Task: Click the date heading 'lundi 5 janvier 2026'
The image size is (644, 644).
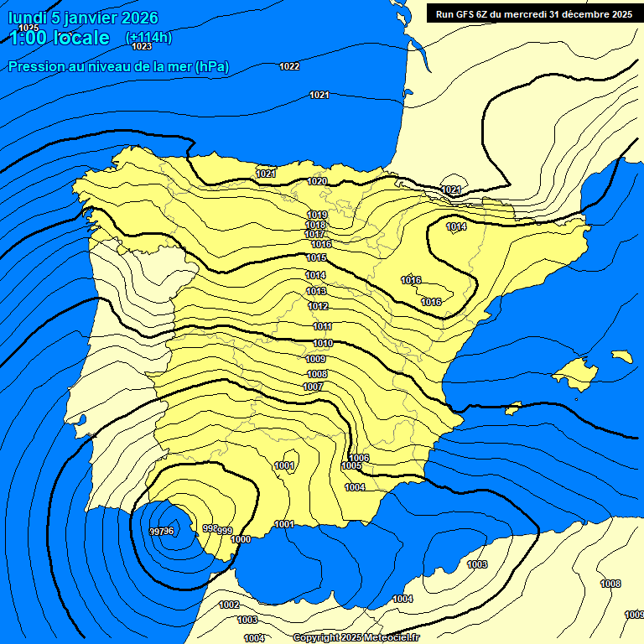Action: click(x=82, y=18)
